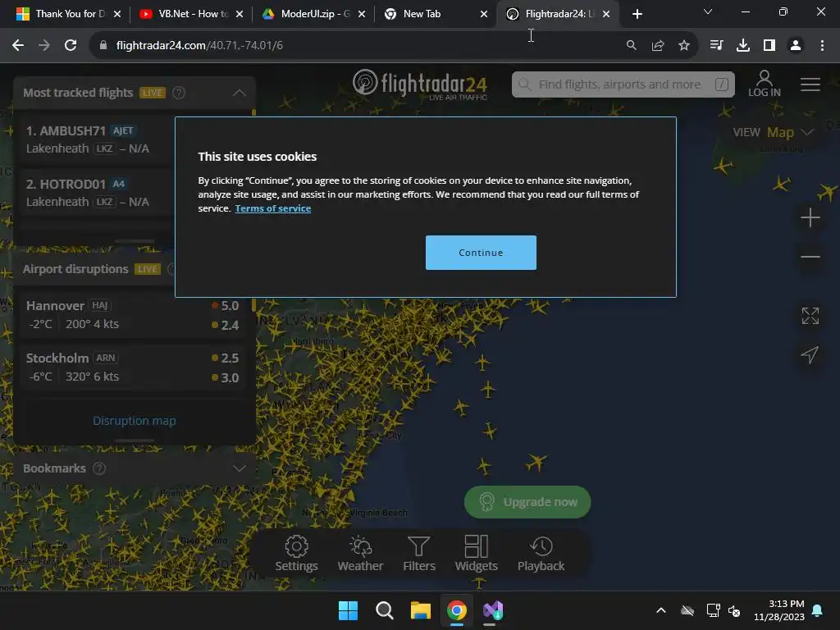Toggle Chrome side panel icon
This screenshot has height=630, width=840.
coord(769,46)
